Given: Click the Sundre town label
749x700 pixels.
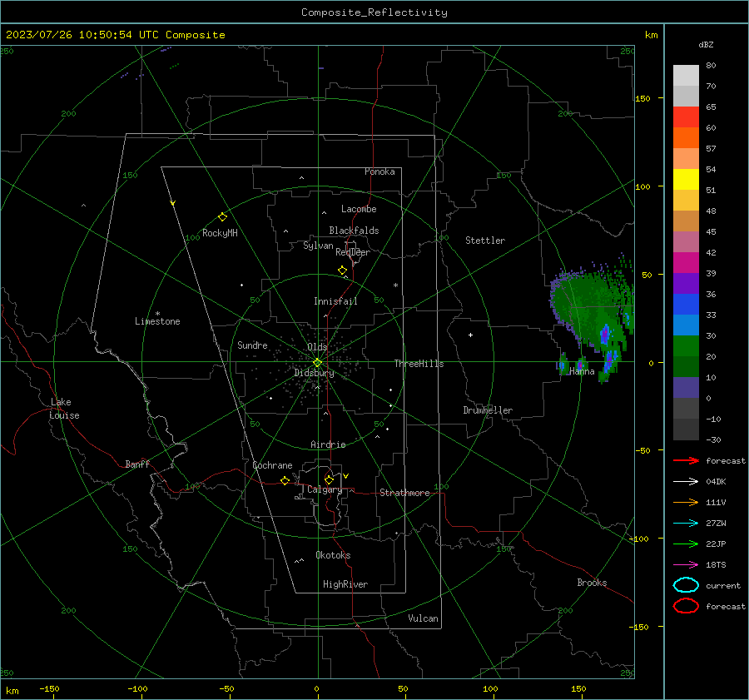Looking at the screenshot, I should tap(252, 345).
